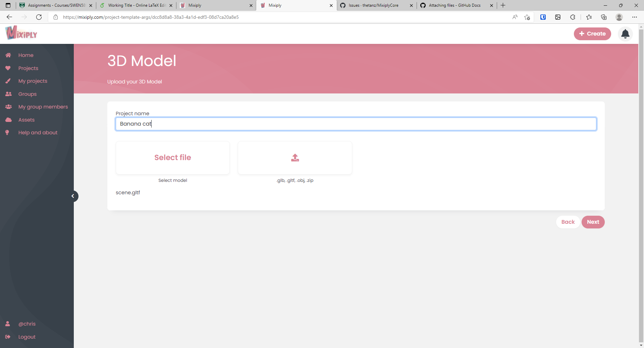Viewport: 644px width, 348px height.
Task: Go to My projects
Action: (x=33, y=81)
